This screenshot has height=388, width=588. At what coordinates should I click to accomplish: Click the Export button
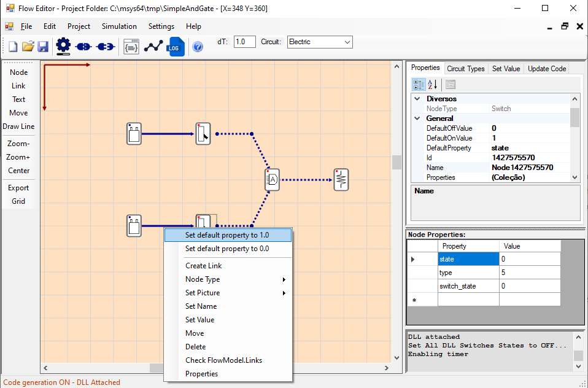click(19, 188)
